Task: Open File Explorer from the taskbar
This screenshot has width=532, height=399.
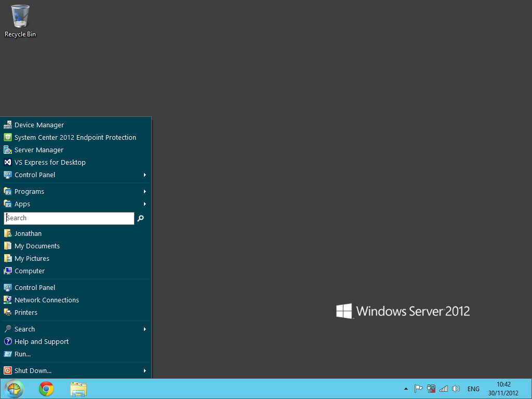Action: tap(78, 389)
